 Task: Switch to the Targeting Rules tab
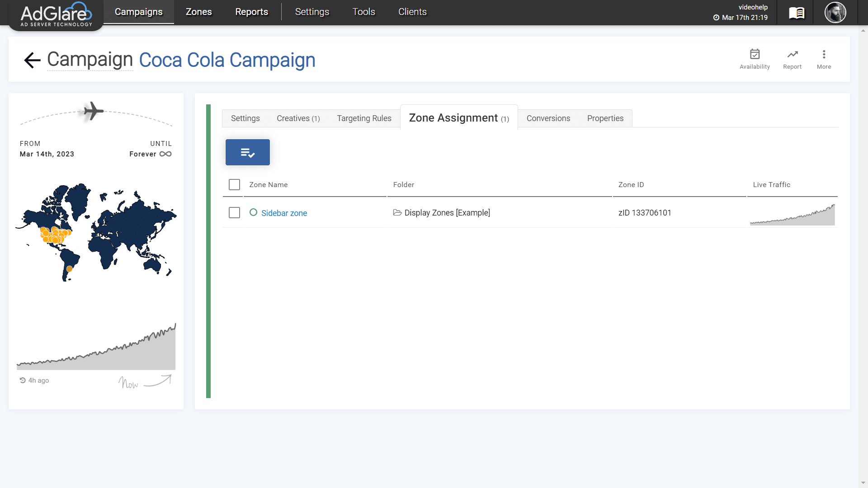point(364,118)
